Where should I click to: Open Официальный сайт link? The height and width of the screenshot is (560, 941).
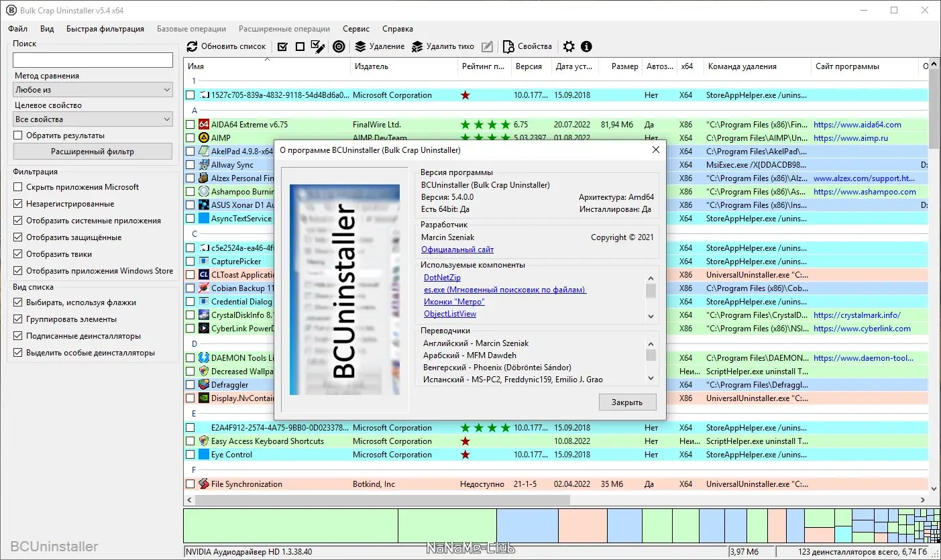coord(457,249)
